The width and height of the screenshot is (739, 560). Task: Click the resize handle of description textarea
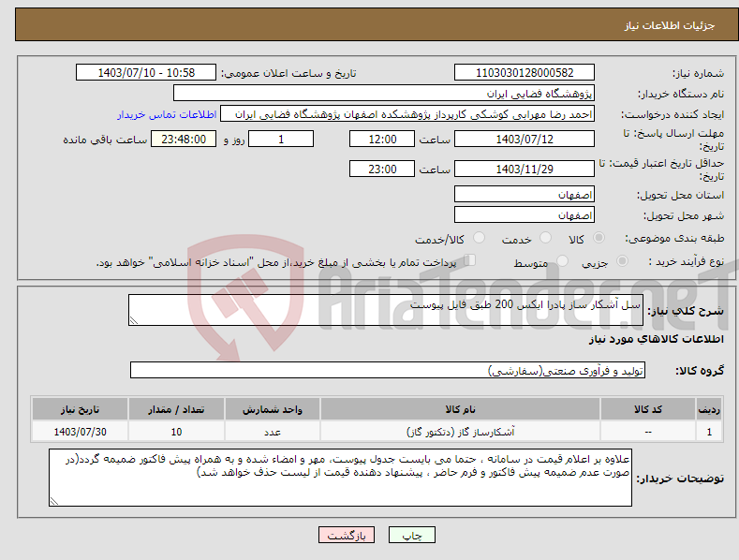pyautogui.click(x=134, y=320)
